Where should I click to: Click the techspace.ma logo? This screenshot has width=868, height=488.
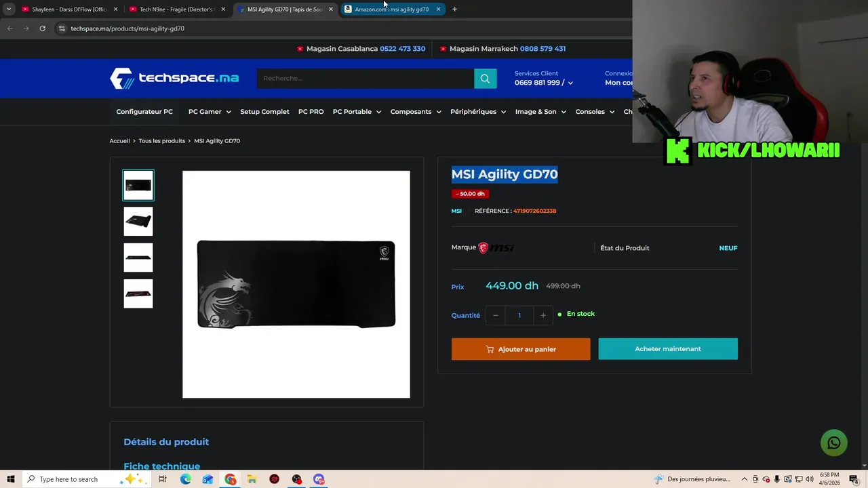click(x=174, y=79)
